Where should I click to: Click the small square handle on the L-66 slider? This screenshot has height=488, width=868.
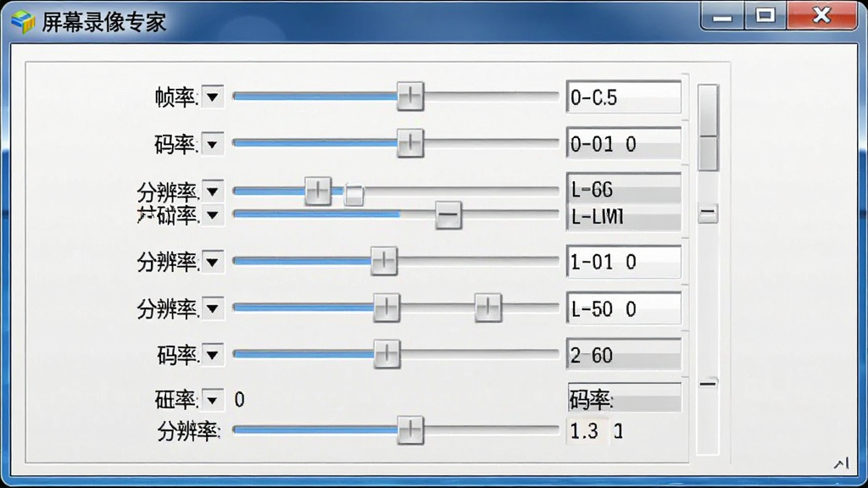(x=353, y=195)
